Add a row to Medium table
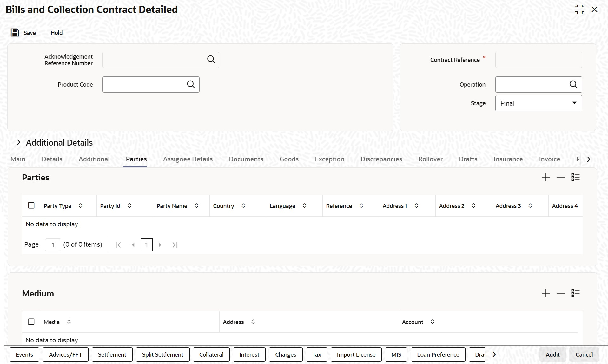This screenshot has width=608, height=364. click(546, 293)
